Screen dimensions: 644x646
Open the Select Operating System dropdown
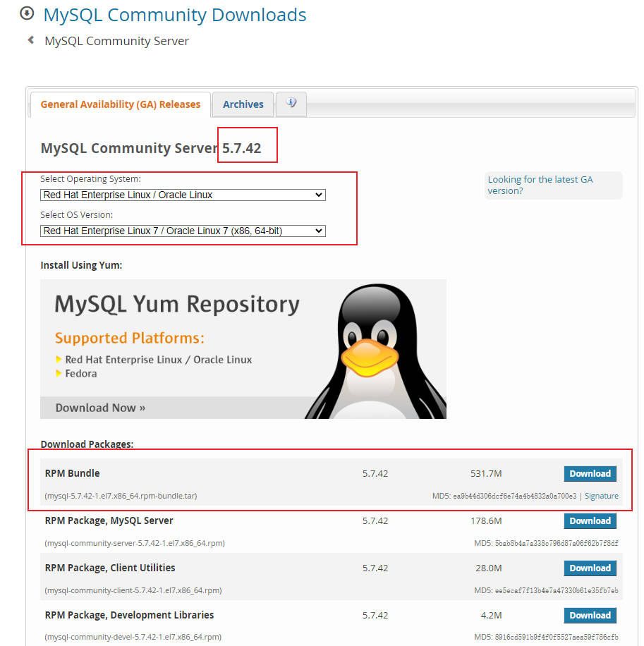pos(183,195)
